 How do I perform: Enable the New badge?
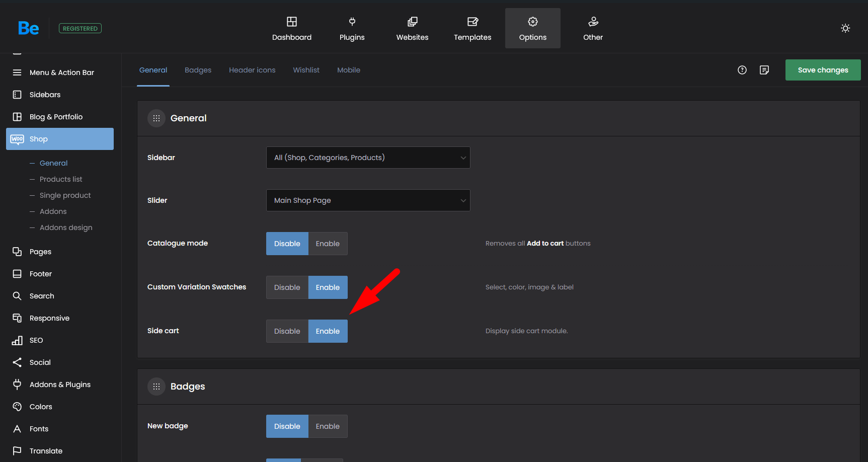tap(328, 426)
